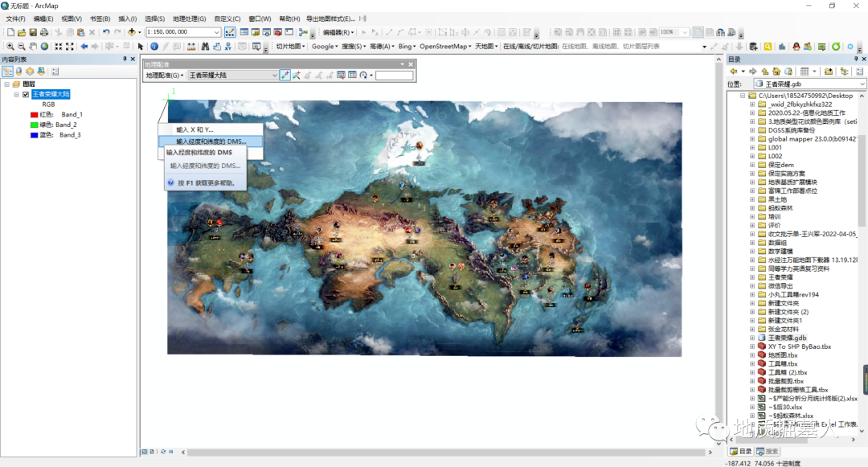
Task: List layers by drawing order
Action: [7, 72]
